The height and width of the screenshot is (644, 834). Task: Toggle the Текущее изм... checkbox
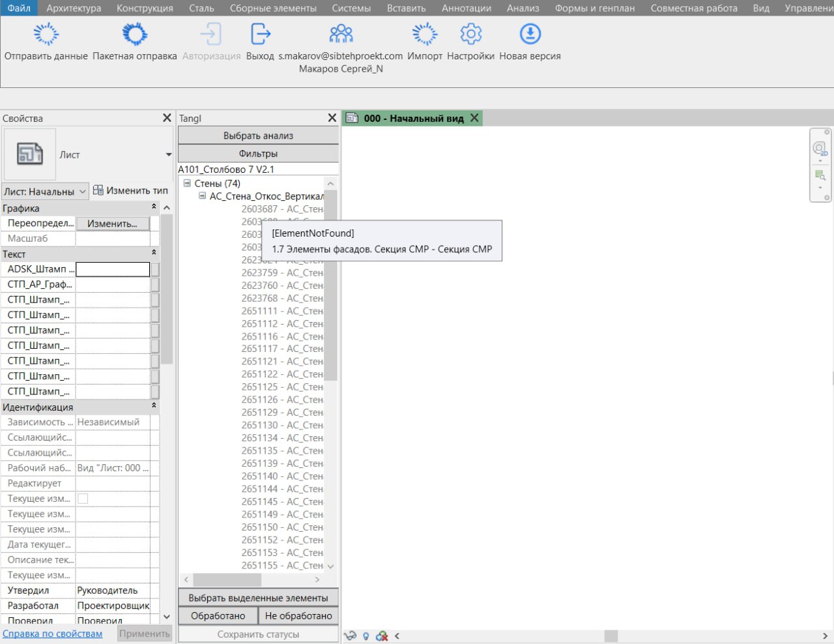click(x=83, y=499)
